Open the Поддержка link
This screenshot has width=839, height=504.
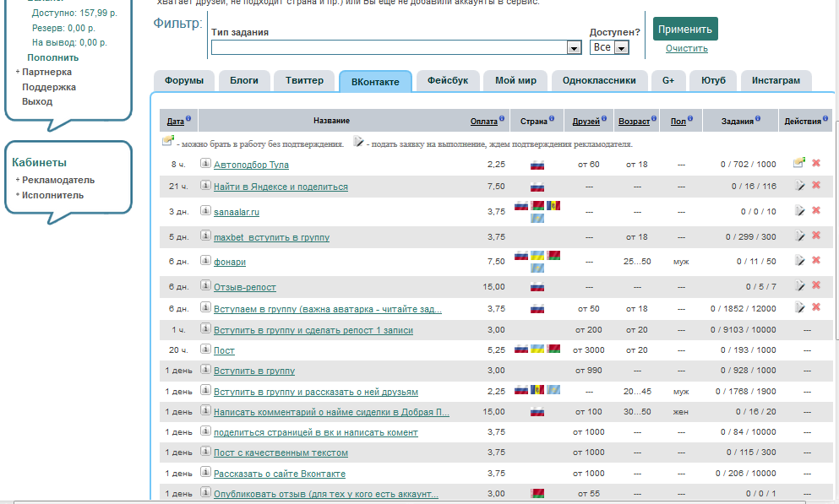click(x=49, y=87)
